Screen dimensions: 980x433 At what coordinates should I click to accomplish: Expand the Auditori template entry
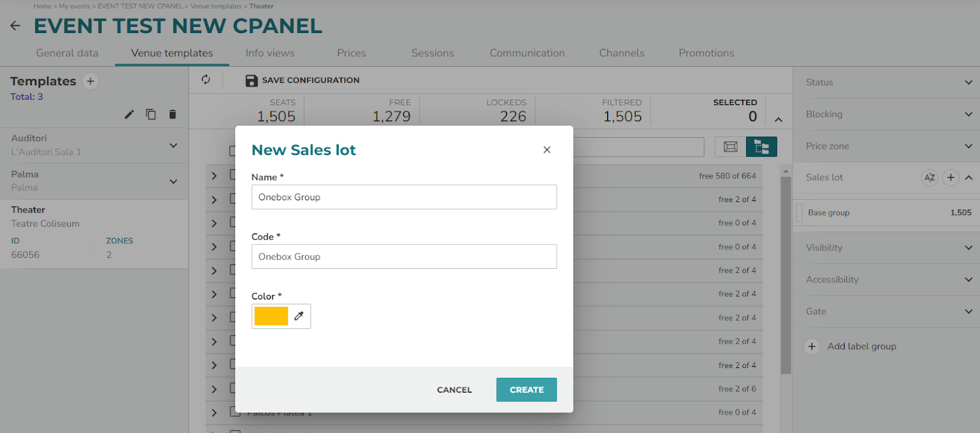pos(173,145)
